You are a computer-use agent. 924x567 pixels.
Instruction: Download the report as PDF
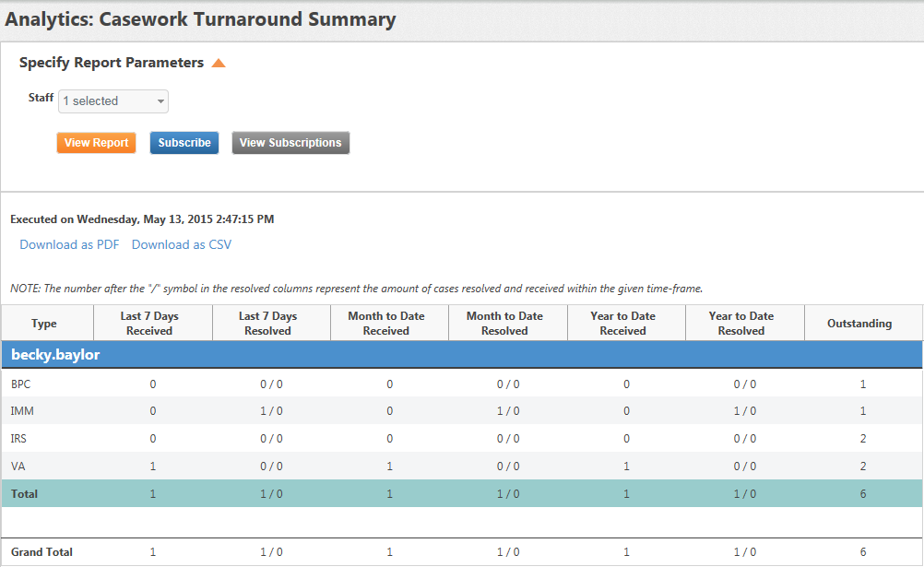69,244
